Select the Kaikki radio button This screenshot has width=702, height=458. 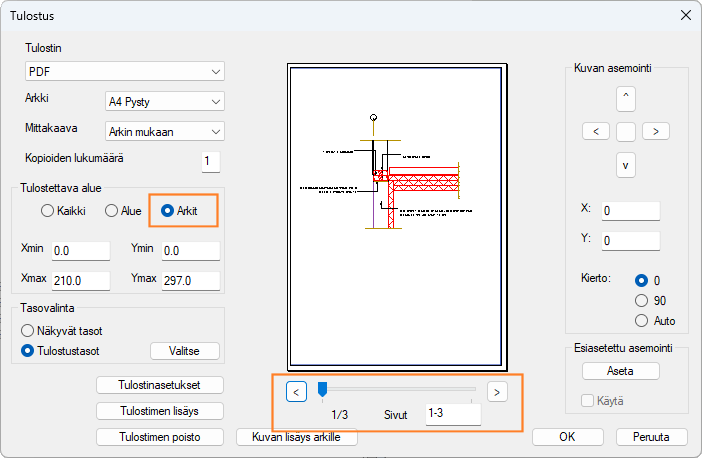point(47,211)
